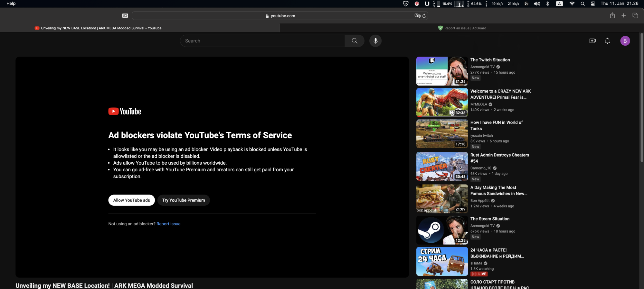Follow the Report issue link
The image size is (644, 289).
[x=168, y=224]
